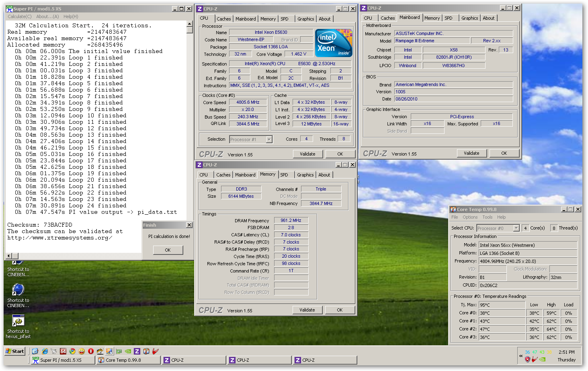Open Graphics tab in the Memory CPU-Z window
This screenshot has width=588, height=371.
[x=305, y=175]
